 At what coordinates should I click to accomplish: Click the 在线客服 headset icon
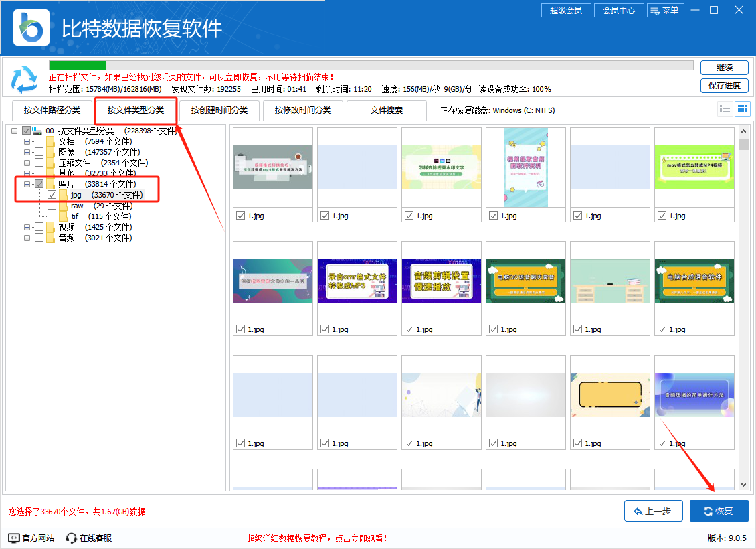pos(72,538)
